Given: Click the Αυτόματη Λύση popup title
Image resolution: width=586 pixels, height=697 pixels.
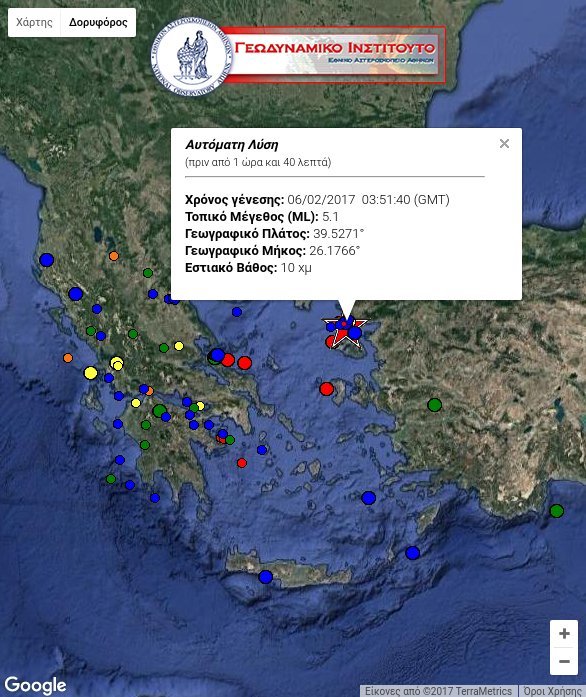Looking at the screenshot, I should (232, 145).
